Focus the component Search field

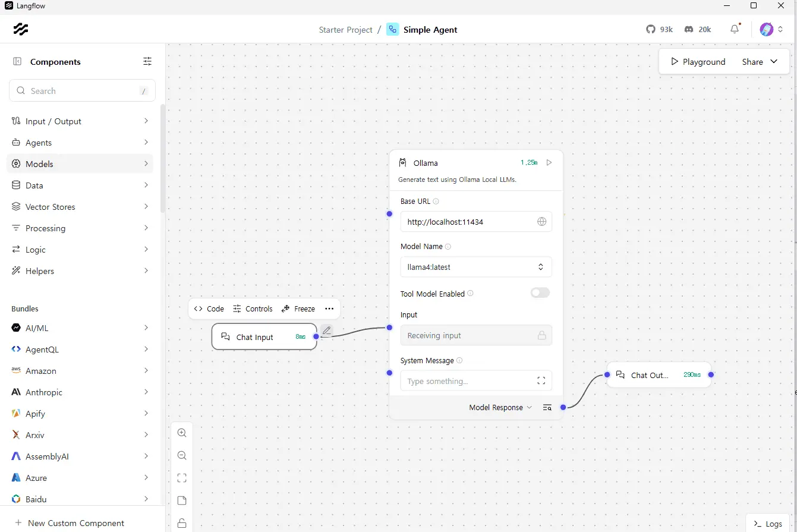pyautogui.click(x=82, y=91)
